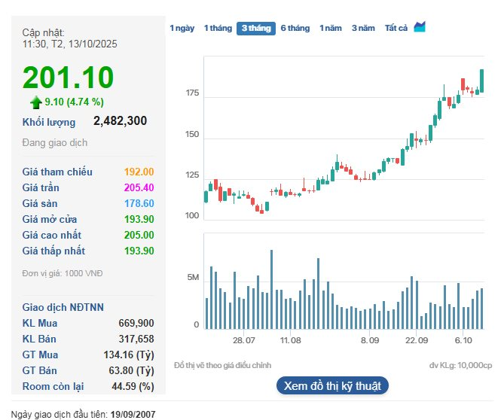This screenshot has width=504, height=420.
Task: Click the Giao dịch NĐTNN heading
Action: click(x=63, y=307)
